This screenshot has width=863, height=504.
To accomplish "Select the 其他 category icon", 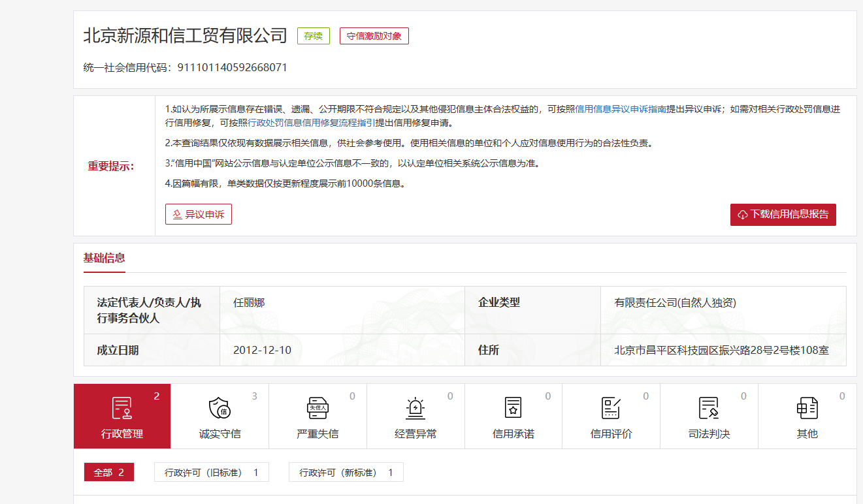I will point(807,408).
